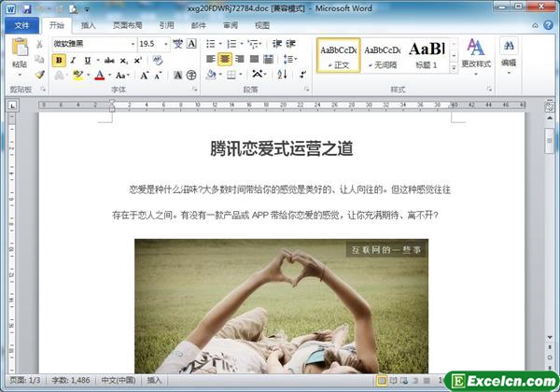Viewport: 560px width, 392px height.
Task: Click the Numbering list icon
Action: tap(231, 44)
